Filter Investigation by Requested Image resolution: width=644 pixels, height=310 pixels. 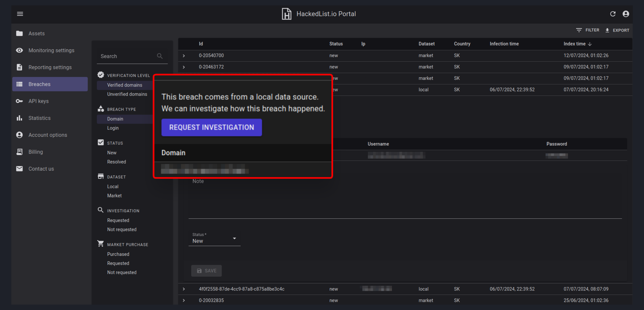(118, 220)
